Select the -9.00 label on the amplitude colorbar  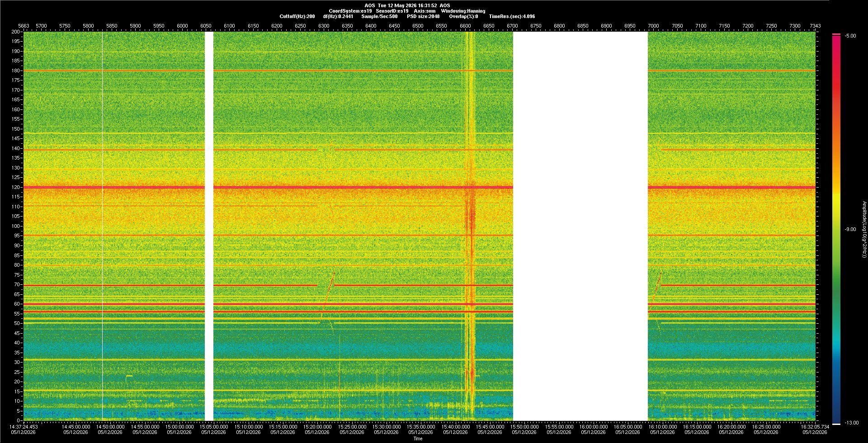(850, 229)
